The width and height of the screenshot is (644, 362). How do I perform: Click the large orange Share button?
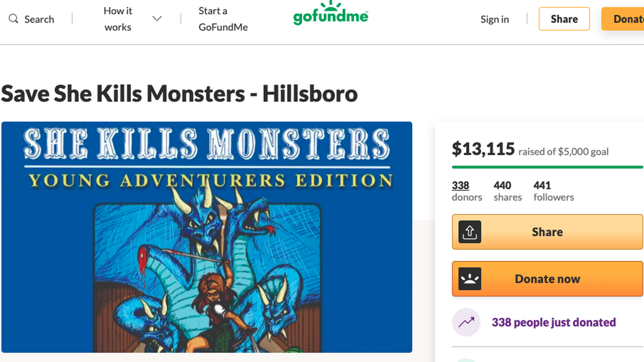tap(547, 232)
